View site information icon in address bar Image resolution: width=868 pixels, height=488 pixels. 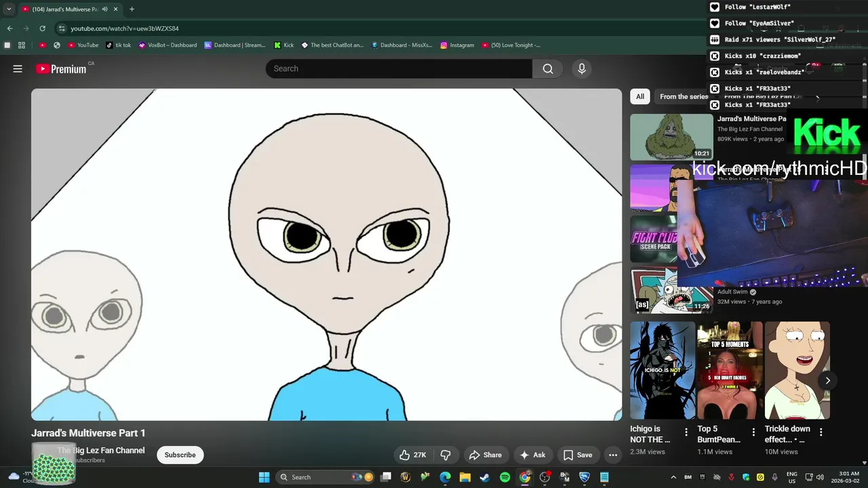tap(62, 28)
